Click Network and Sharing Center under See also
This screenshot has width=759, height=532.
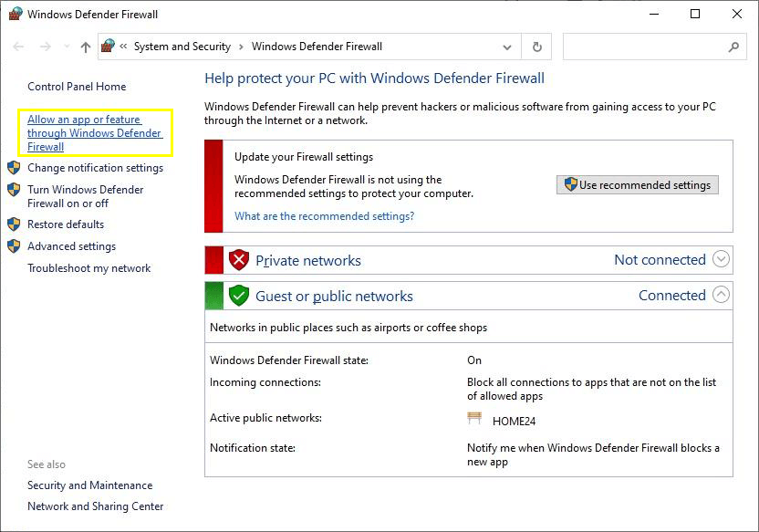pos(95,506)
